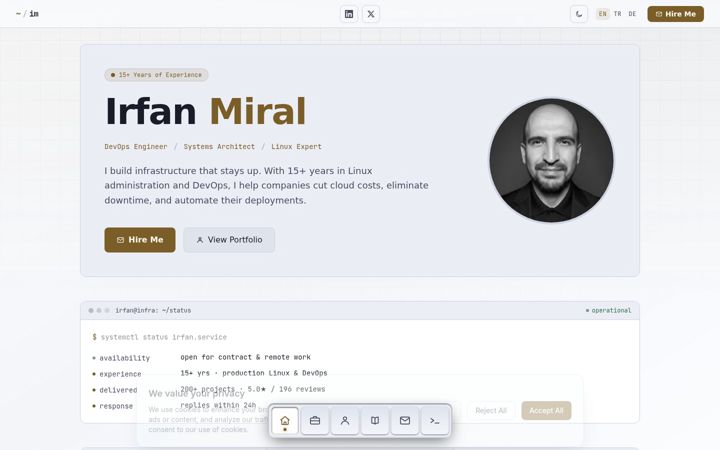Click 'open for contract & remote work' value
Image resolution: width=720 pixels, height=450 pixels.
245,357
